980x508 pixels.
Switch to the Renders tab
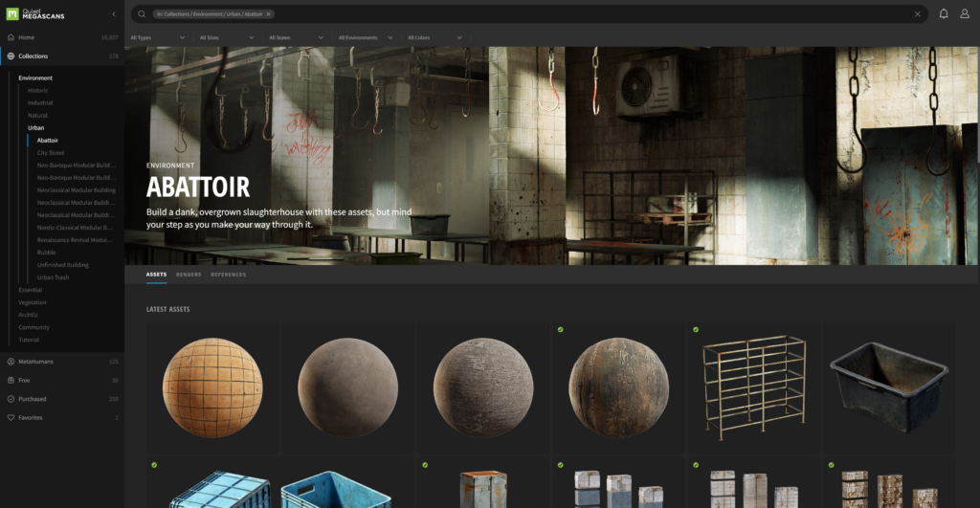[189, 275]
